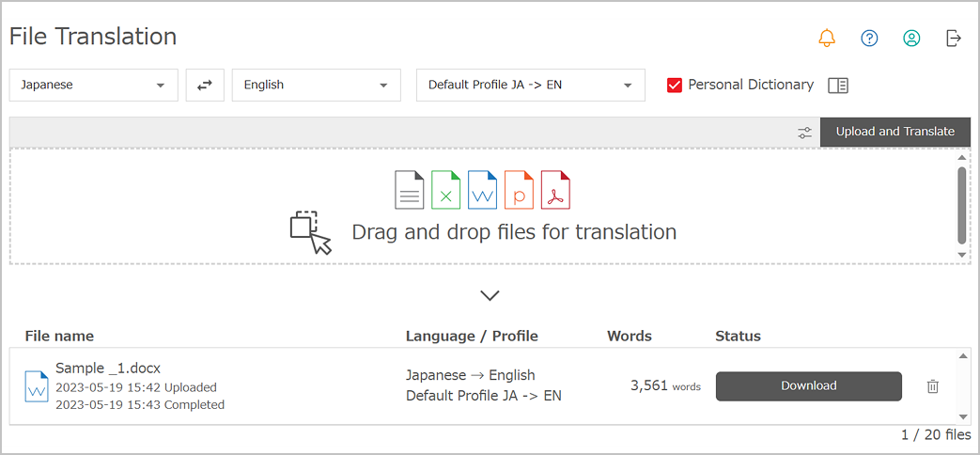980x455 pixels.
Task: Click the File Translation page title
Action: [x=93, y=37]
